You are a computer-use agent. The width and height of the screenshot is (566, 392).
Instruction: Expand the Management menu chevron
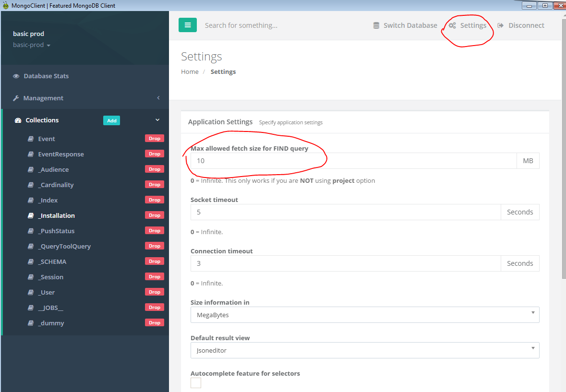[158, 98]
